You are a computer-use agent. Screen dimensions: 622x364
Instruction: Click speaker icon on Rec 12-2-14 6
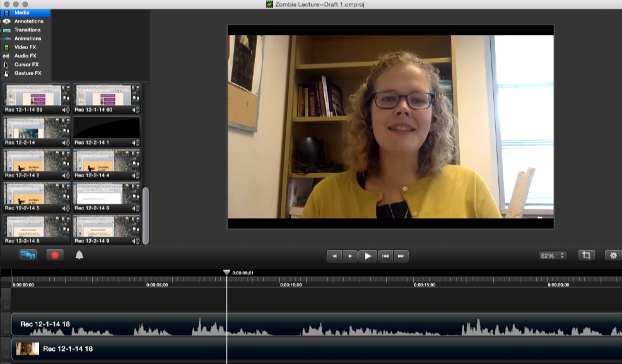(x=135, y=208)
